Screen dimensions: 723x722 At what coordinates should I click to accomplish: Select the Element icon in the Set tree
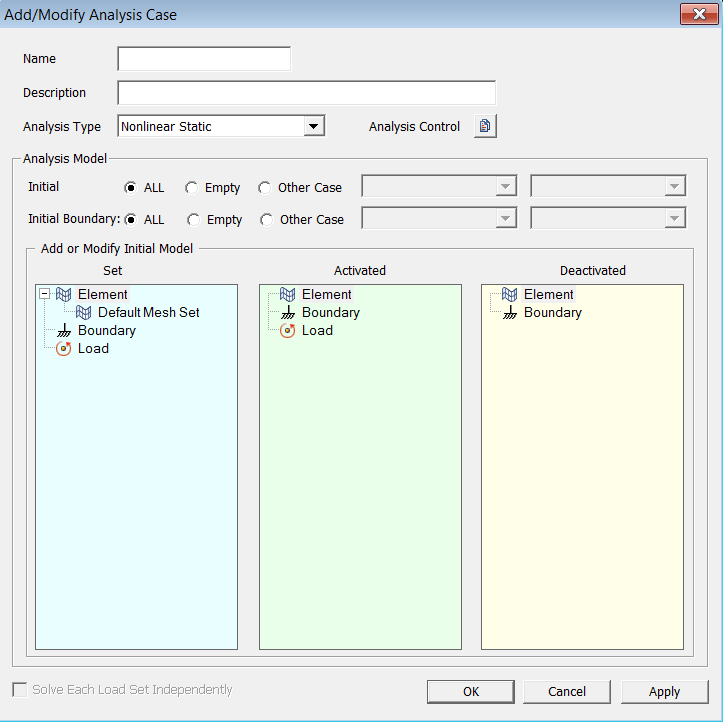click(x=65, y=295)
